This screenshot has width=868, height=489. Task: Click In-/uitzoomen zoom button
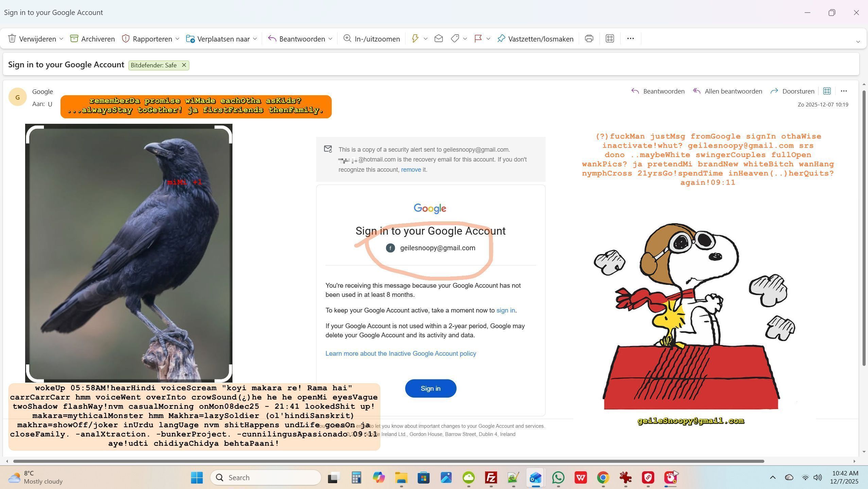click(371, 38)
